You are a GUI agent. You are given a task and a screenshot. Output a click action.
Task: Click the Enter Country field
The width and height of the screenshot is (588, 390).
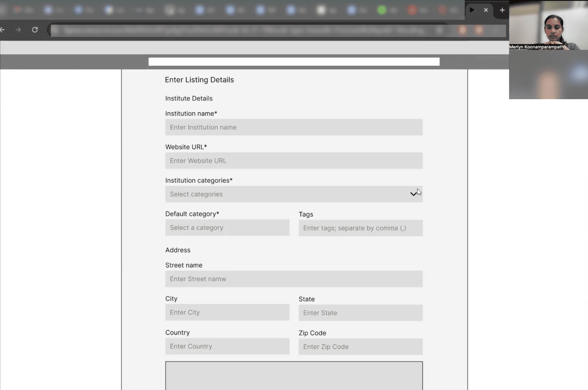tap(227, 346)
